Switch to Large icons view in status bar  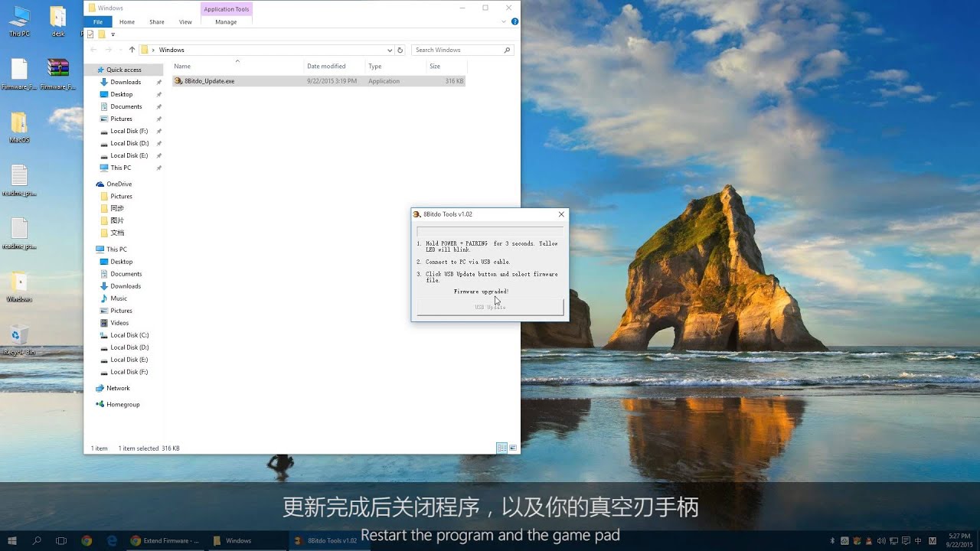[x=513, y=448]
